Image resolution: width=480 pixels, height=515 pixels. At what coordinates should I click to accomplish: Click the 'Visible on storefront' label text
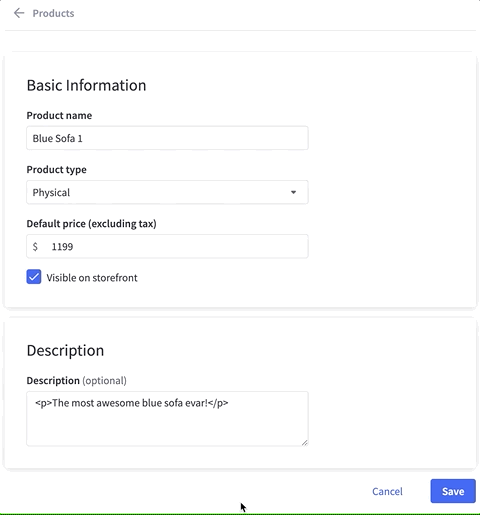[92, 278]
